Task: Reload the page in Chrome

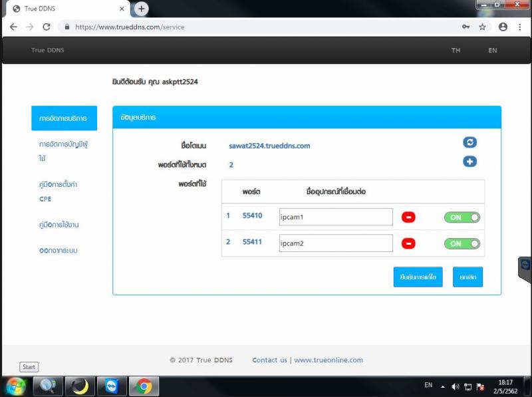Action: [x=47, y=27]
